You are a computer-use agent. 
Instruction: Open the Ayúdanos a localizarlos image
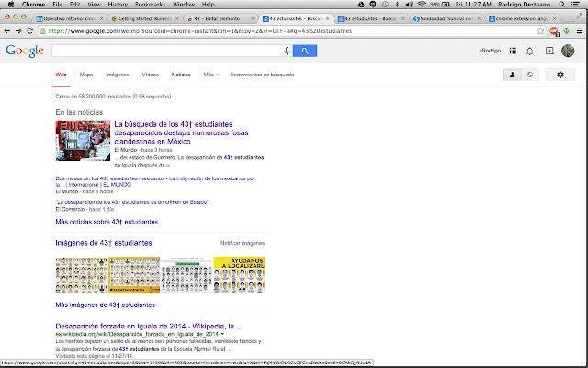[239, 275]
